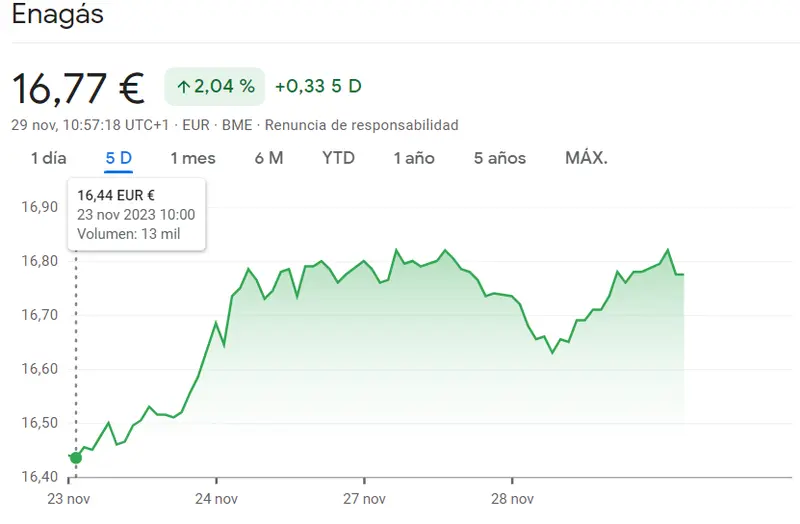This screenshot has height=524, width=800.
Task: Click the "27 nov" date axis label
Action: 364,497
